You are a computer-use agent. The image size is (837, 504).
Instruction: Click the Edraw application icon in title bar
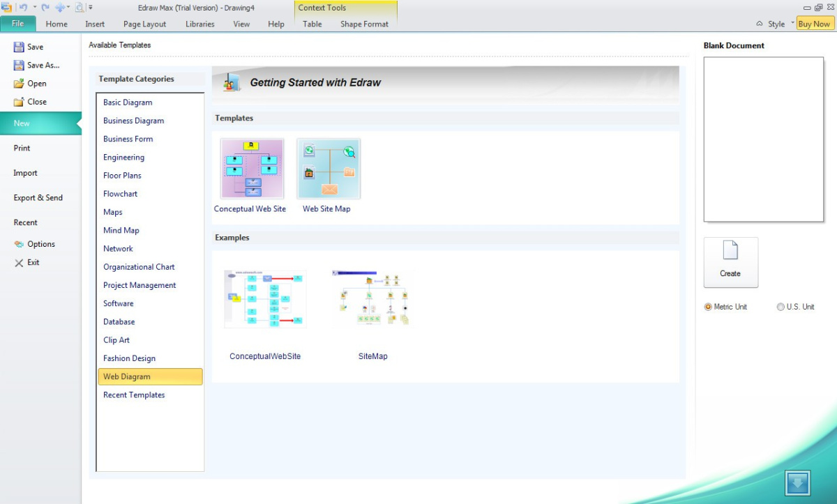pyautogui.click(x=7, y=8)
